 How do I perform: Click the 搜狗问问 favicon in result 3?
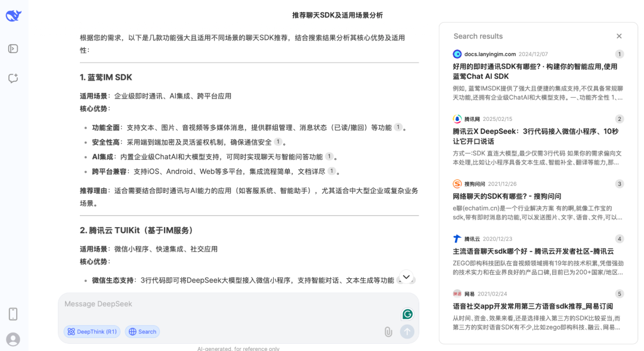click(x=457, y=184)
